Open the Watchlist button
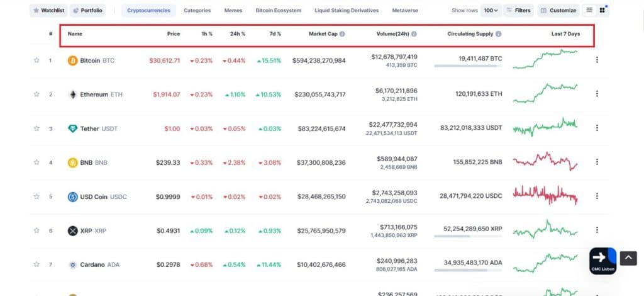 48,10
